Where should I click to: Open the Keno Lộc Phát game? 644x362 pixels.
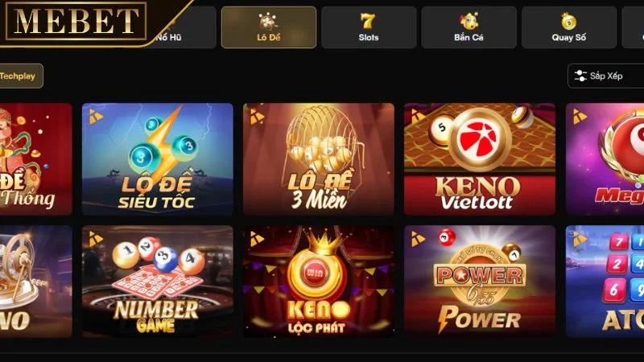tap(319, 282)
